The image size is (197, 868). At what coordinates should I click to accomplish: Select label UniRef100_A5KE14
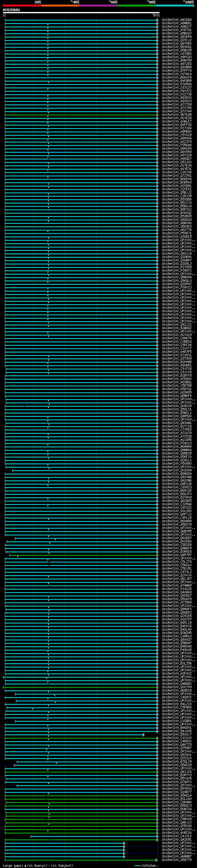click(x=177, y=795)
